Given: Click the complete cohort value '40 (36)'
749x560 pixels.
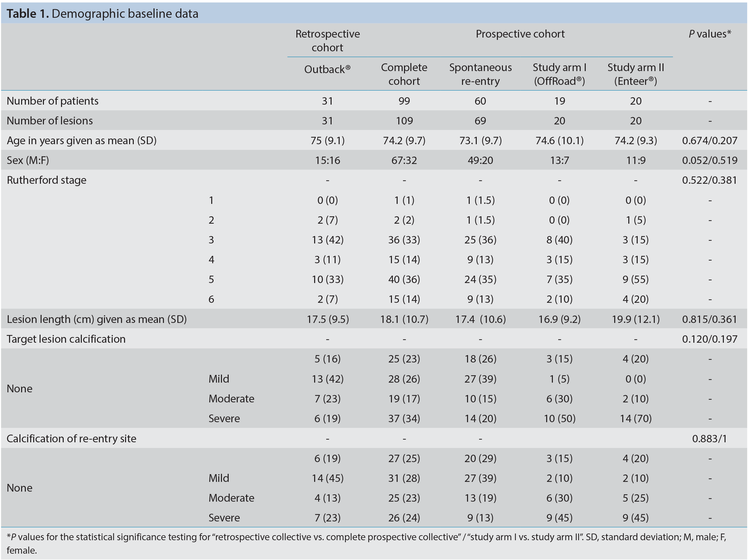Looking at the screenshot, I should (404, 279).
